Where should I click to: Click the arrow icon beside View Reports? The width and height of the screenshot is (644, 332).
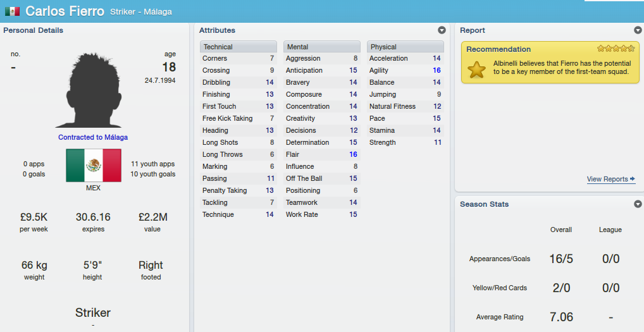click(633, 178)
